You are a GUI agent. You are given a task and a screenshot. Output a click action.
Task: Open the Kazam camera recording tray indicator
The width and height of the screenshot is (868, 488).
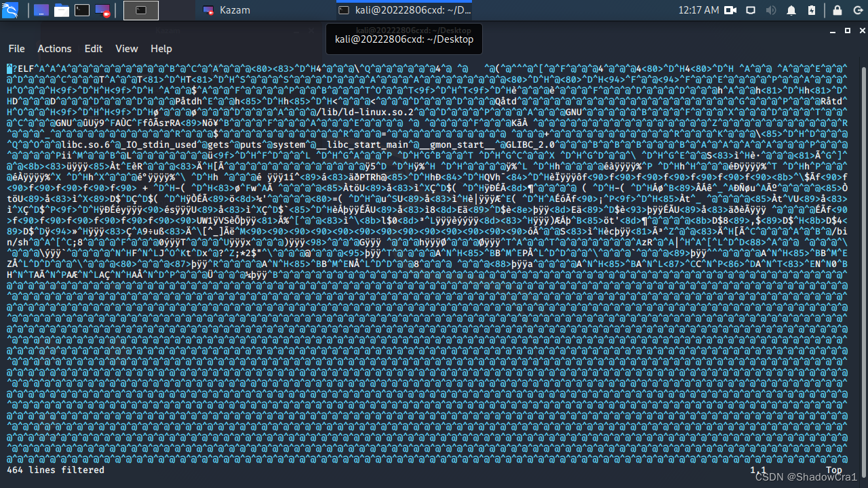(x=730, y=10)
